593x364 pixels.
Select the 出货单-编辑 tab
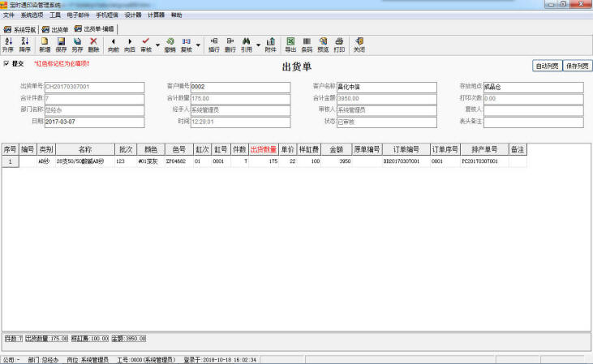(x=94, y=28)
